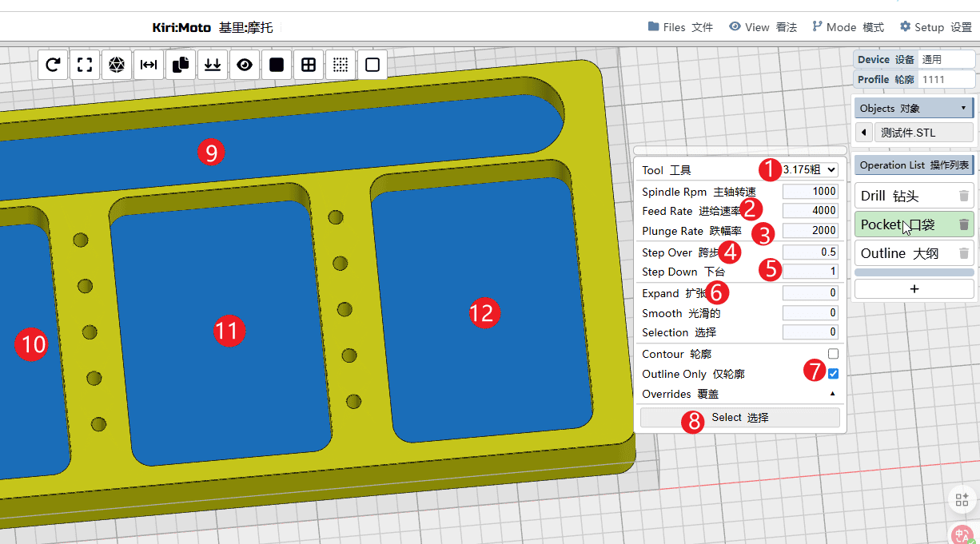The width and height of the screenshot is (980, 544).
Task: Open the Setup menu
Action: pos(935,27)
